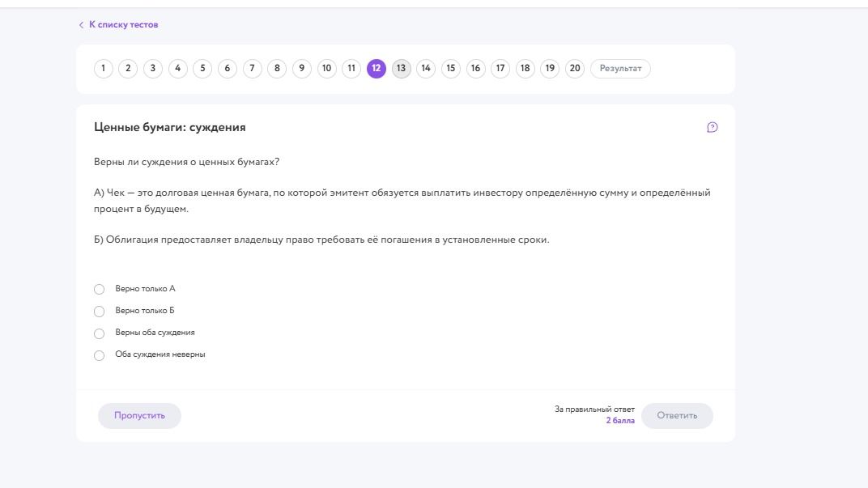Navigate to question 11
The height and width of the screenshot is (488, 868).
click(351, 69)
